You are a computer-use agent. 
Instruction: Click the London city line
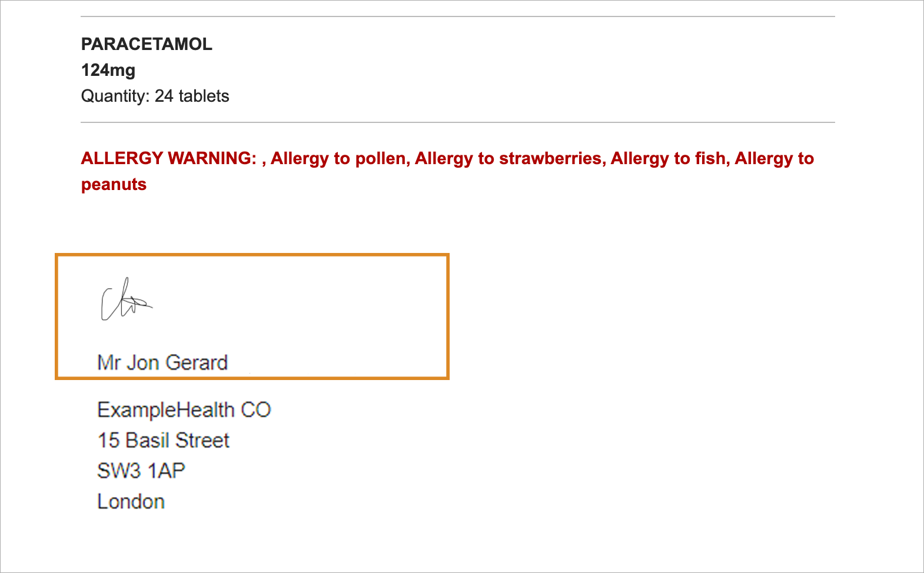pyautogui.click(x=131, y=502)
